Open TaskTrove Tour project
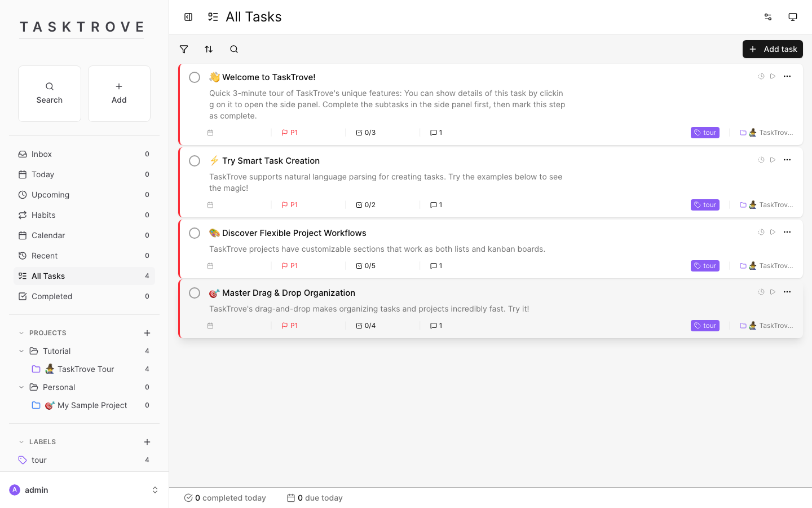This screenshot has height=508, width=812. [x=90, y=369]
